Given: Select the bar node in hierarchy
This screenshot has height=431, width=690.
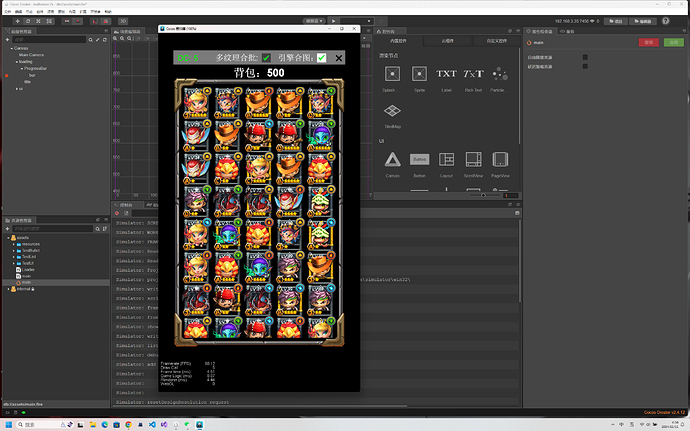Looking at the screenshot, I should (32, 75).
